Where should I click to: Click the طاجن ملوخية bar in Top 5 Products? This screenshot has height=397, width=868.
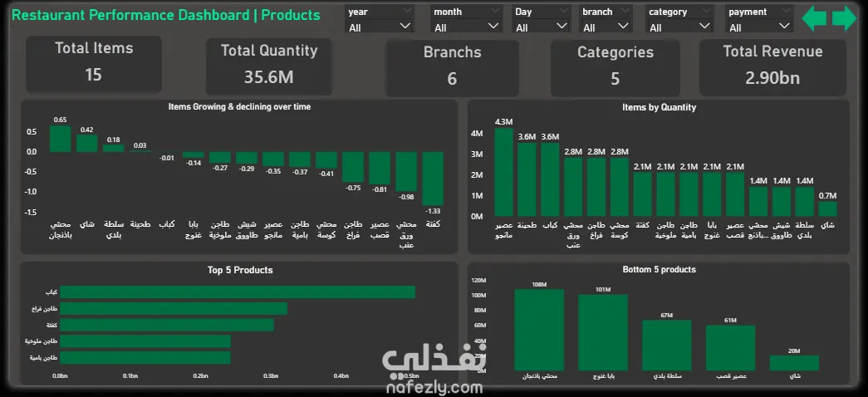click(x=145, y=341)
